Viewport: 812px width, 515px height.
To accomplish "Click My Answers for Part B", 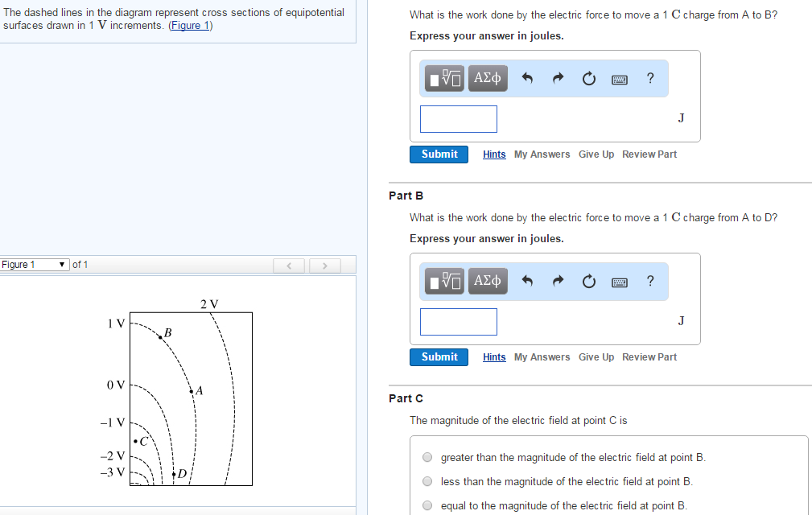I will click(542, 356).
